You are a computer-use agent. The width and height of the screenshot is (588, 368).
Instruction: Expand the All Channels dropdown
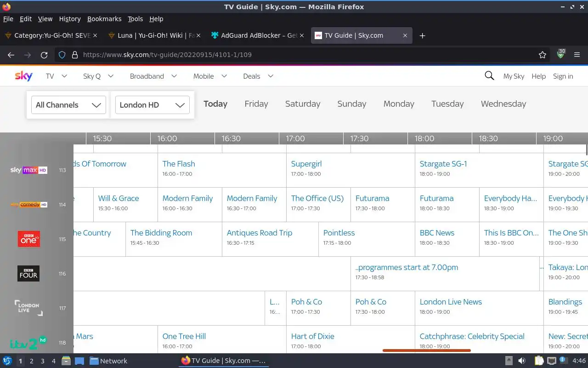coord(68,105)
